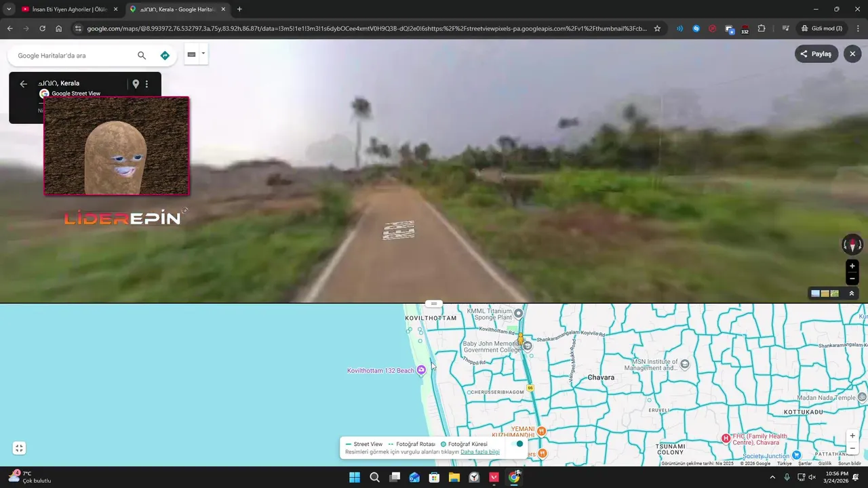Click the Google Maps search magnifier icon
The image size is (868, 488).
coord(142,56)
